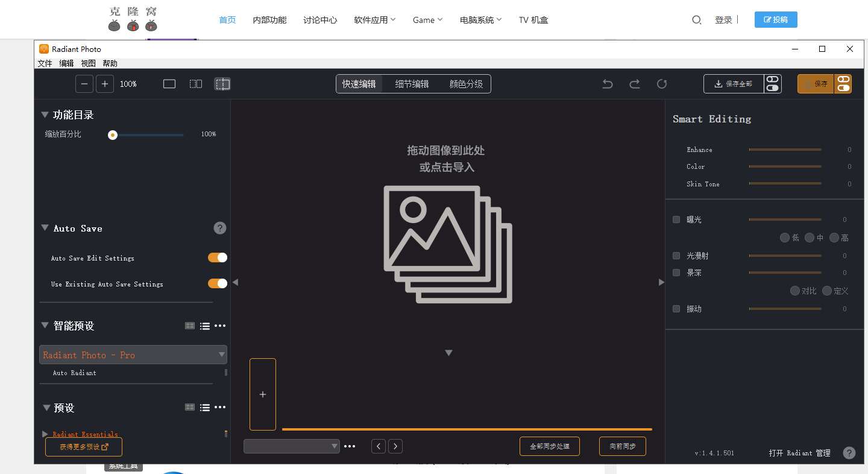
Task: Open the 文件 menu
Action: pyautogui.click(x=45, y=63)
